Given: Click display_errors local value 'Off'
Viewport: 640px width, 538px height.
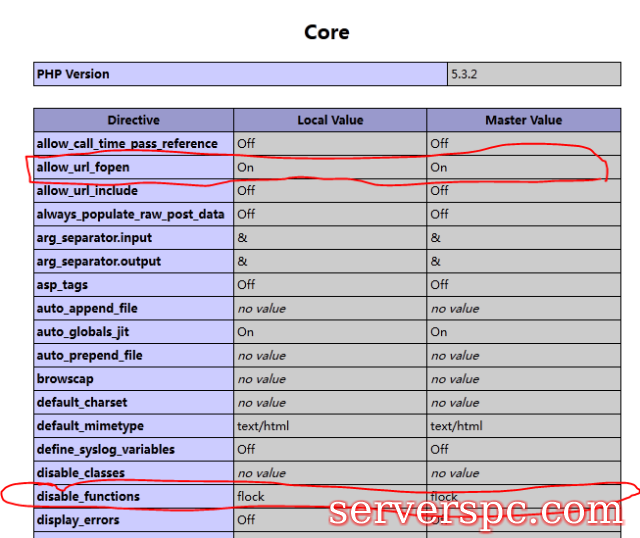Looking at the screenshot, I should pos(246,520).
